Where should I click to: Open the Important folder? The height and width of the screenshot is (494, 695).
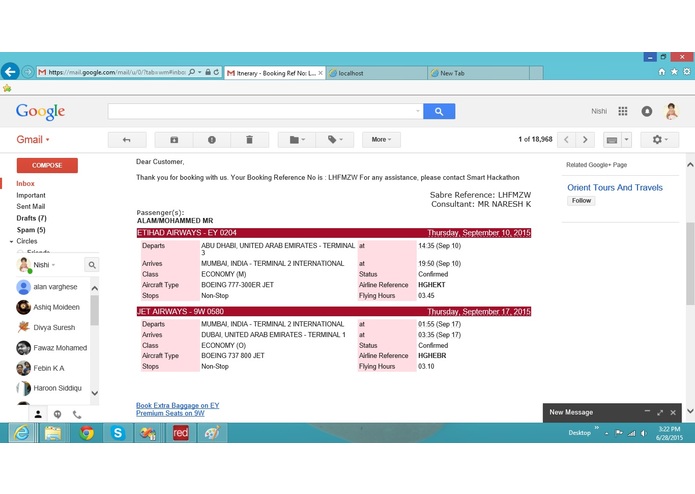[31, 195]
